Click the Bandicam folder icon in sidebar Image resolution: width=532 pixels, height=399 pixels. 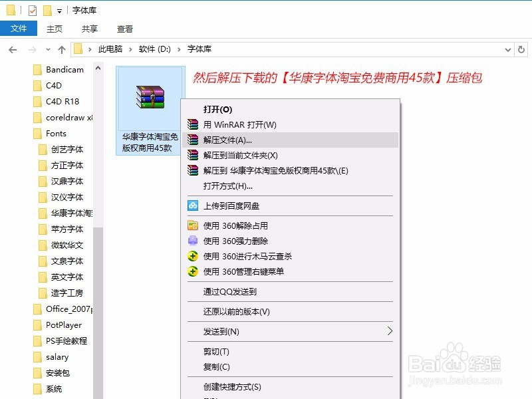pyautogui.click(x=37, y=70)
